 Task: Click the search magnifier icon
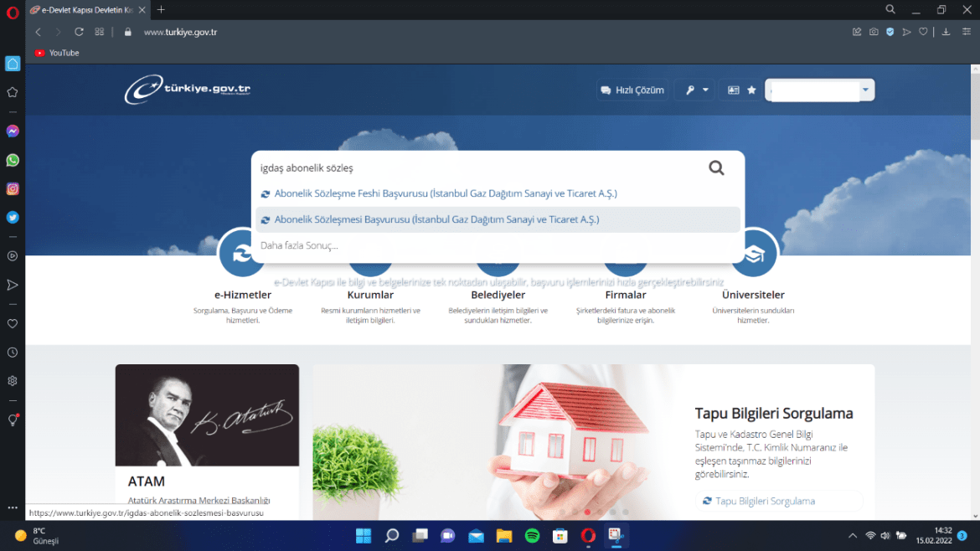(x=716, y=168)
